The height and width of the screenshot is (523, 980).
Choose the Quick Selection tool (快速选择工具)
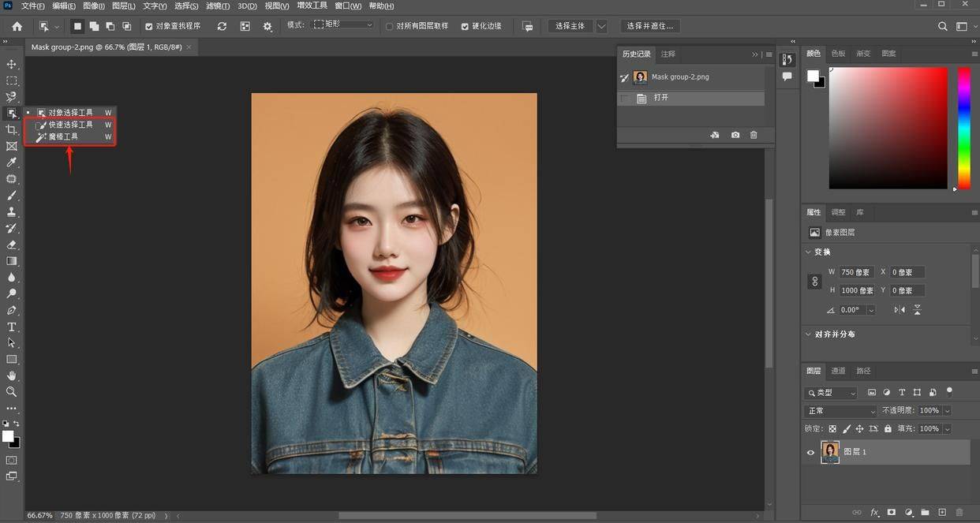pyautogui.click(x=69, y=125)
